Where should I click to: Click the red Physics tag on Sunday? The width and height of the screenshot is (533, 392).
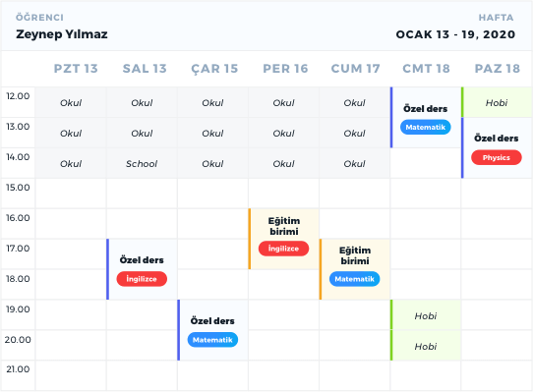pyautogui.click(x=497, y=157)
